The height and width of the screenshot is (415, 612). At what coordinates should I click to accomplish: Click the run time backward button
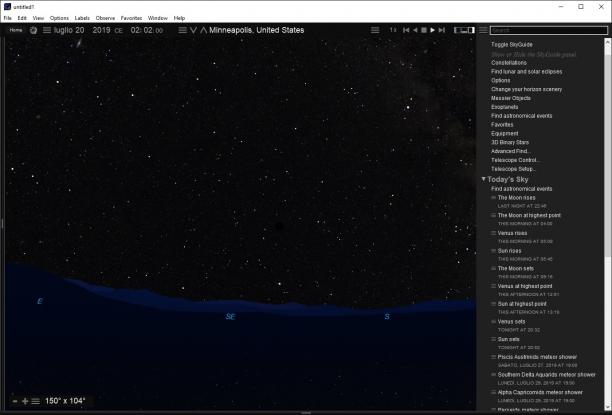click(415, 30)
